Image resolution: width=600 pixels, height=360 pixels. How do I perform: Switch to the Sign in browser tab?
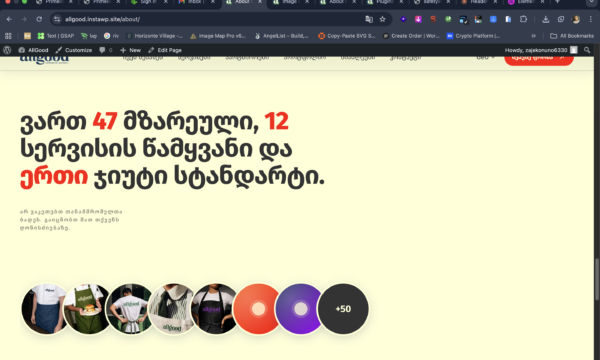click(x=149, y=2)
